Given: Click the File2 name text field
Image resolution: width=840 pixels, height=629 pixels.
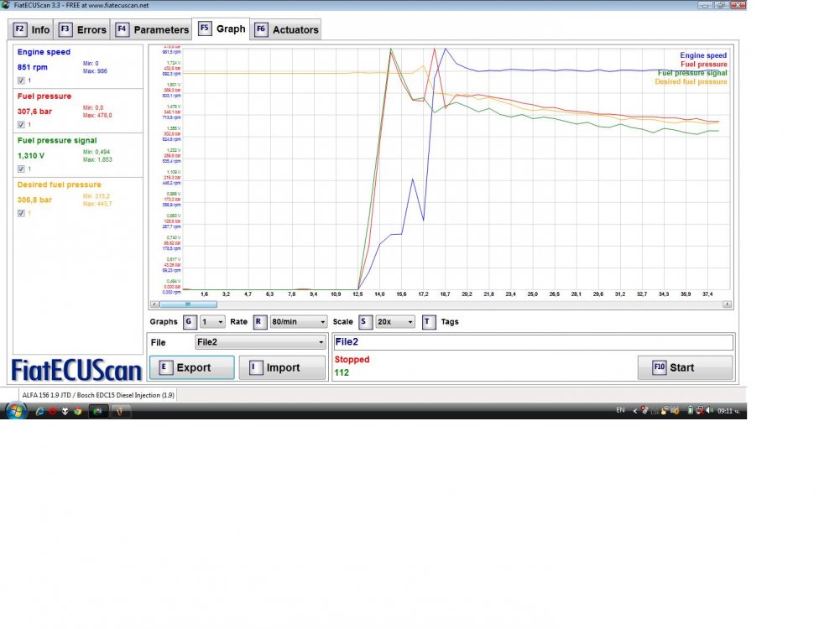Looking at the screenshot, I should [x=532, y=342].
